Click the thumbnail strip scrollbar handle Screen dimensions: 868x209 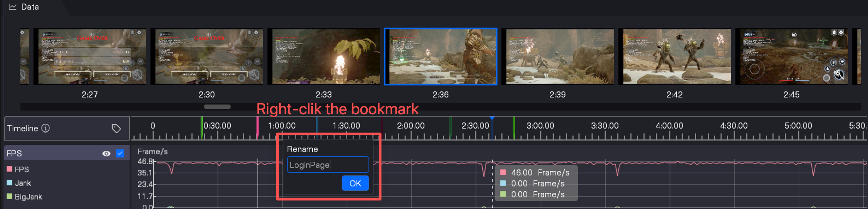click(217, 107)
